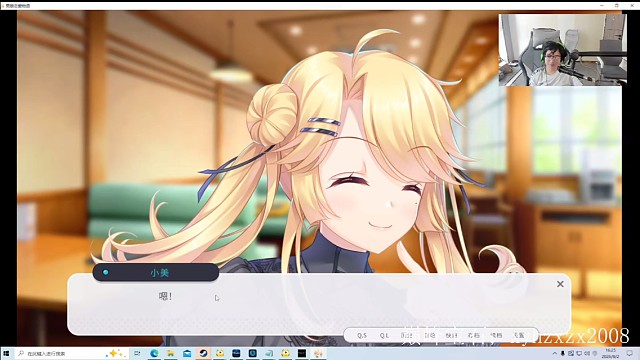Open the taskbar clock and calendar

[611, 353]
